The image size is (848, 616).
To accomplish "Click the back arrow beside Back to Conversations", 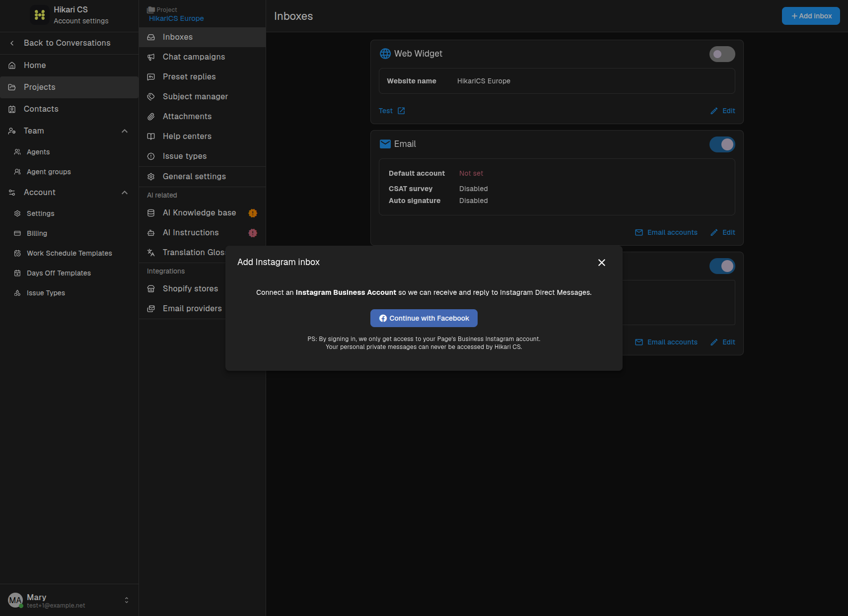I will [x=12, y=43].
